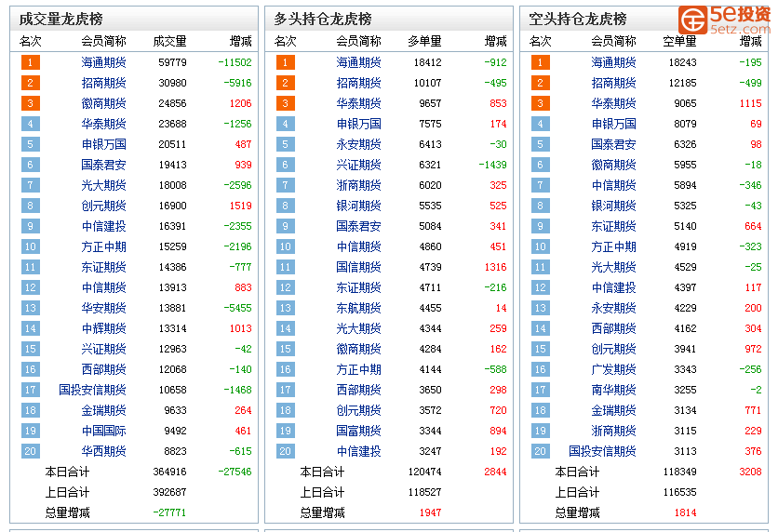Select the daily total 364916
This screenshot has height=532, width=778.
coord(169,472)
